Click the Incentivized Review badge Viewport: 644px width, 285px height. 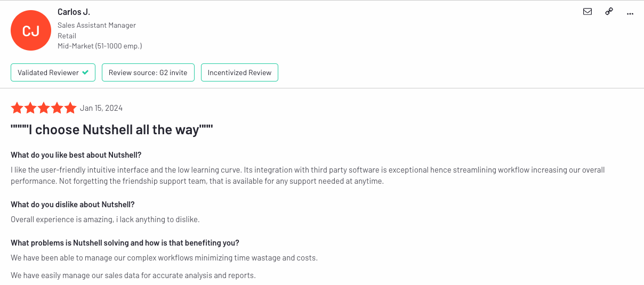pyautogui.click(x=239, y=72)
